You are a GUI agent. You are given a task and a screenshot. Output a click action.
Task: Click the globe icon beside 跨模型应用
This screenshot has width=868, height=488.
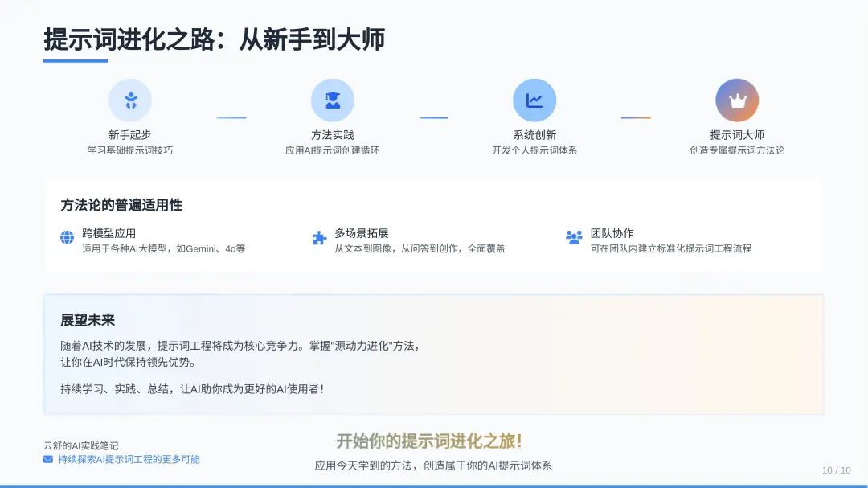67,238
